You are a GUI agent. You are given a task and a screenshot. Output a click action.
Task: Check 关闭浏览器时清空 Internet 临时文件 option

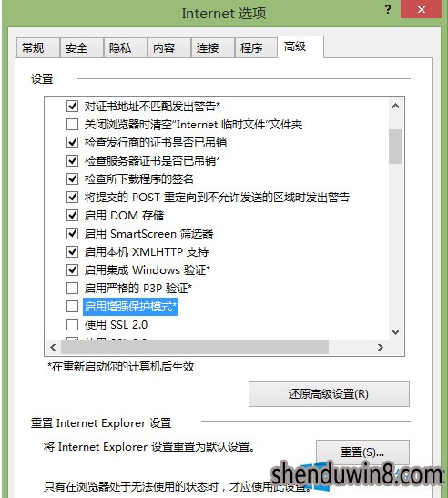pos(73,124)
